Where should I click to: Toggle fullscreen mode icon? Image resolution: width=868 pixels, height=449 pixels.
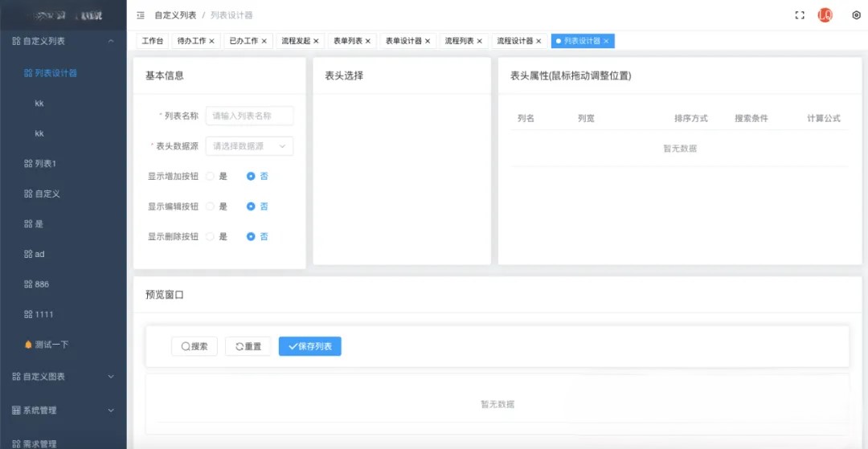800,15
